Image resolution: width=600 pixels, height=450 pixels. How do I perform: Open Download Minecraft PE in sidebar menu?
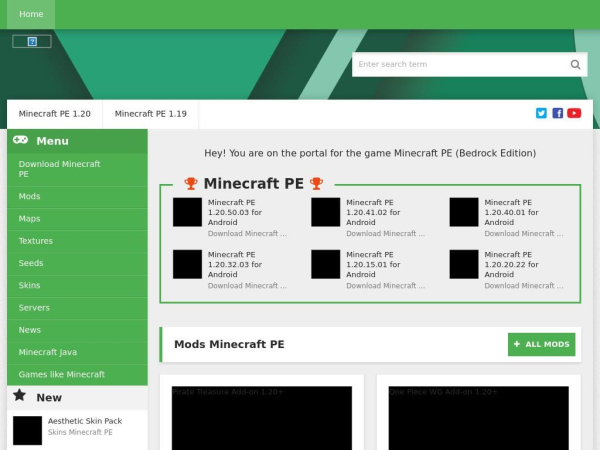(x=77, y=169)
